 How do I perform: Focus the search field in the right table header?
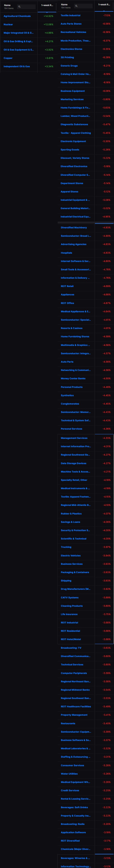coord(83,6)
